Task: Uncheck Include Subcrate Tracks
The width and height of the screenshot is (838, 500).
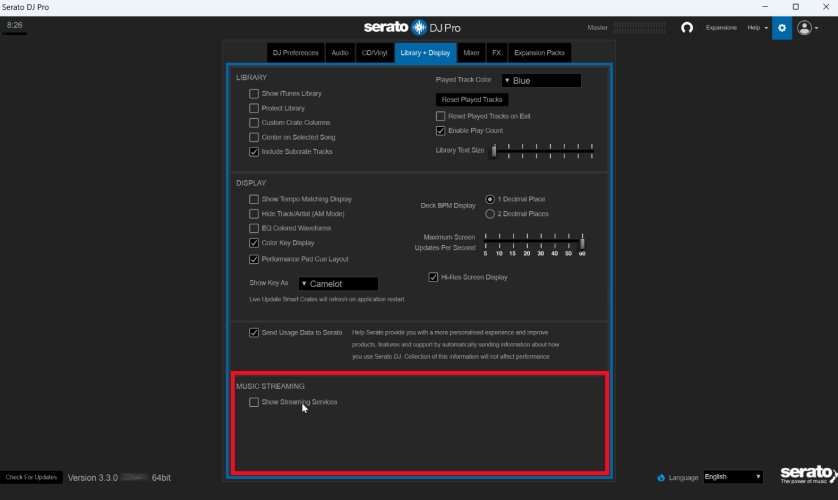Action: 254,152
